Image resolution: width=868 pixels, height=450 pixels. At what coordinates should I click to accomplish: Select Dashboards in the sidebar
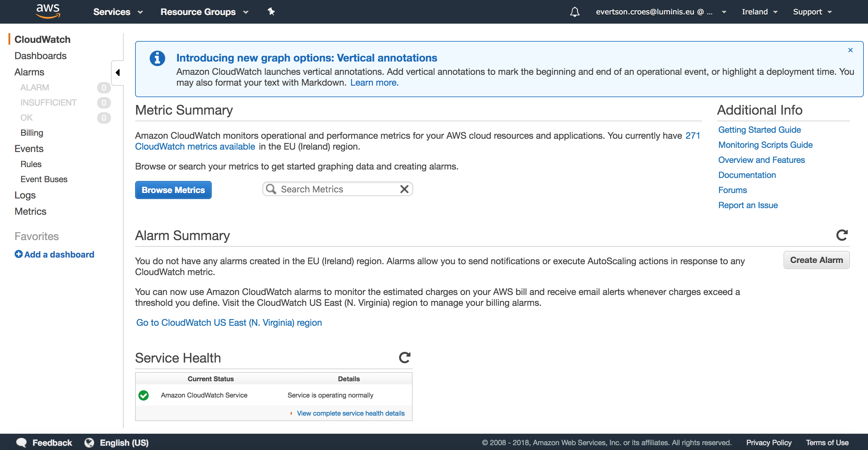point(40,55)
